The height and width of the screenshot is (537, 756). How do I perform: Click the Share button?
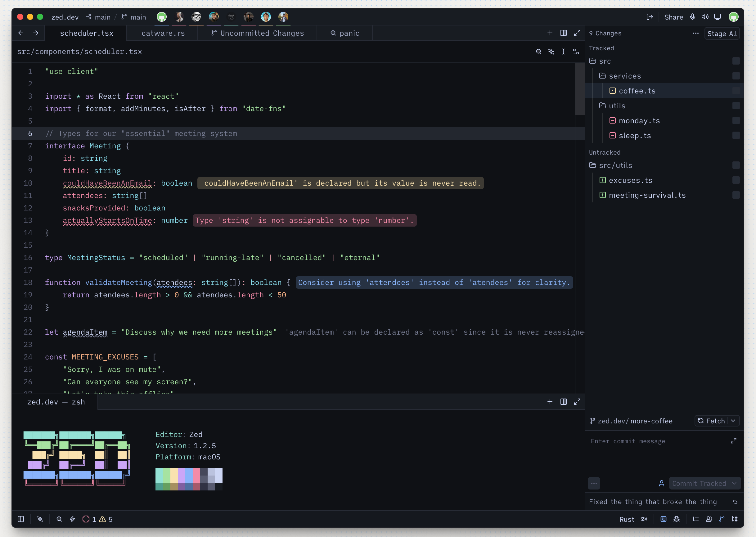pyautogui.click(x=674, y=17)
